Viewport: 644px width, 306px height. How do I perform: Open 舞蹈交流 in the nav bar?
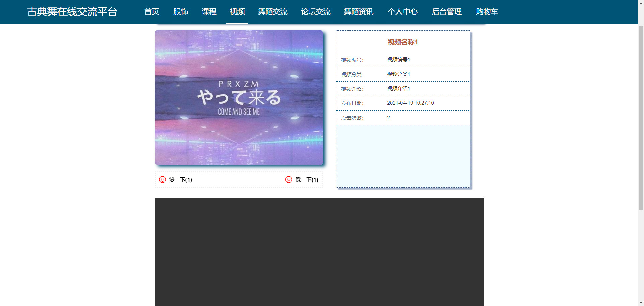[x=273, y=12]
